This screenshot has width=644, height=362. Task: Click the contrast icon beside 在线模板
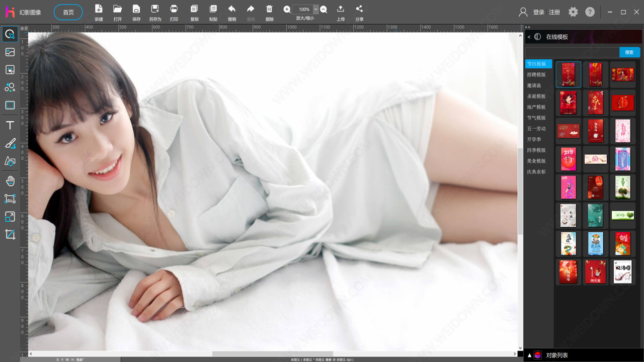pyautogui.click(x=538, y=37)
